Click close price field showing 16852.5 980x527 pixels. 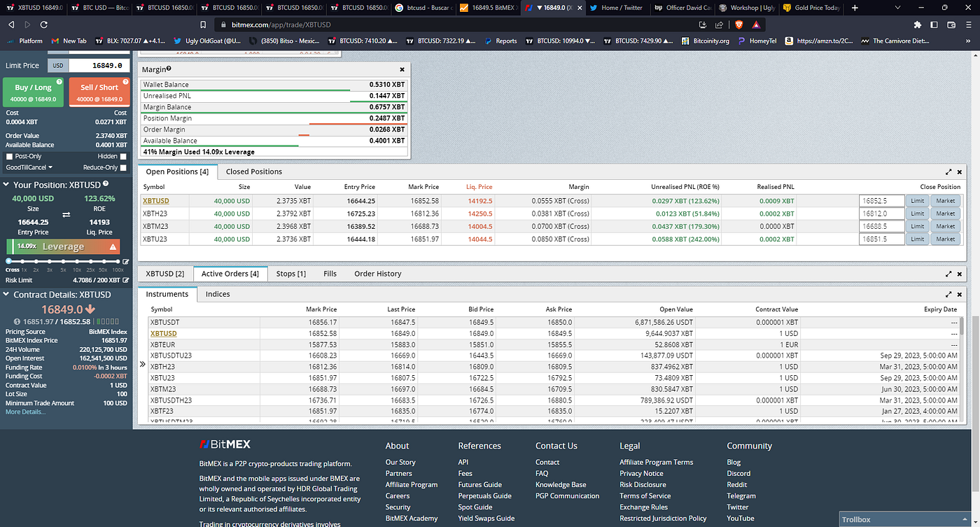coord(882,201)
